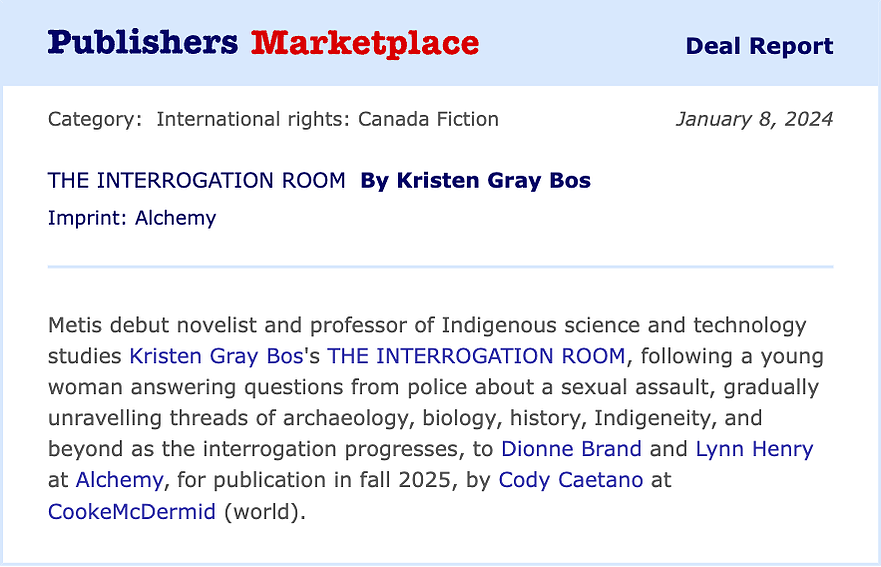Screen dimensions: 881x567
Task: Click the horizontal divider line below imprint
Action: [440, 267]
